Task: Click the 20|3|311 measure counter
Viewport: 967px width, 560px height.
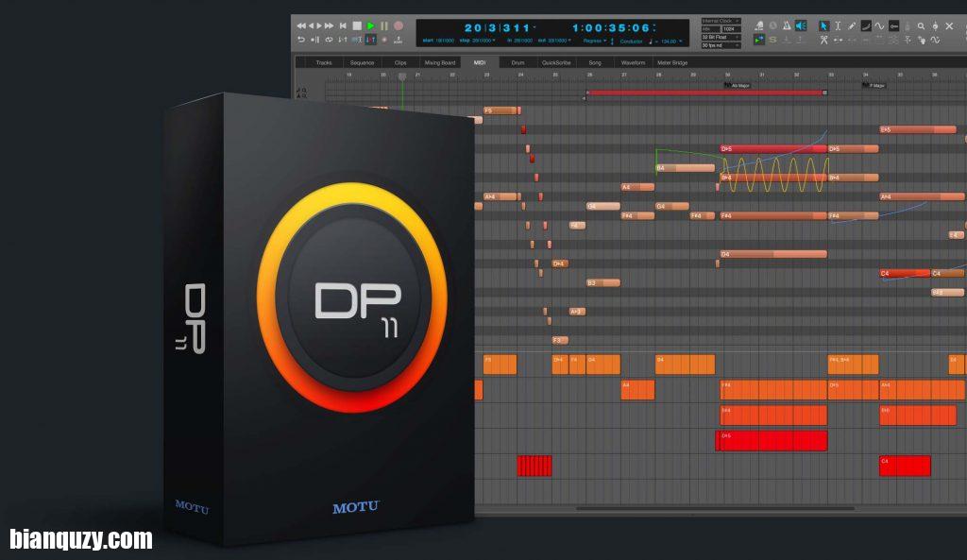Action: coord(497,27)
